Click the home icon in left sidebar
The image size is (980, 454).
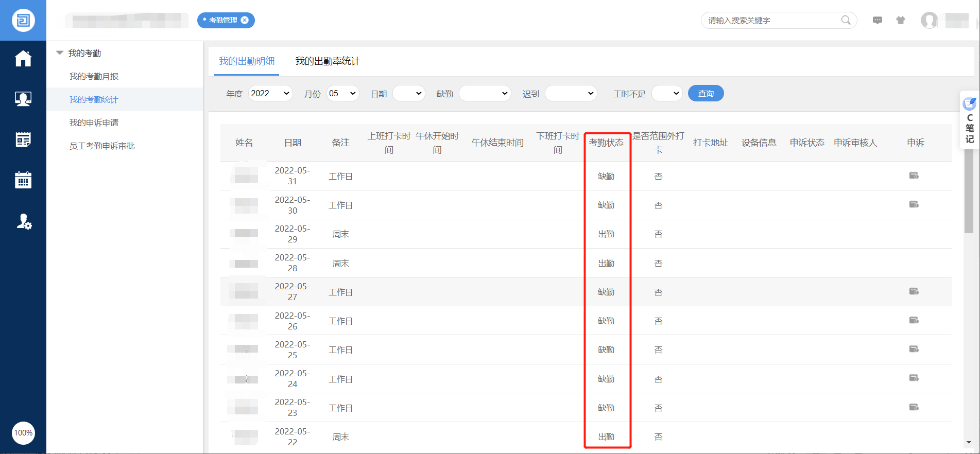[x=23, y=59]
